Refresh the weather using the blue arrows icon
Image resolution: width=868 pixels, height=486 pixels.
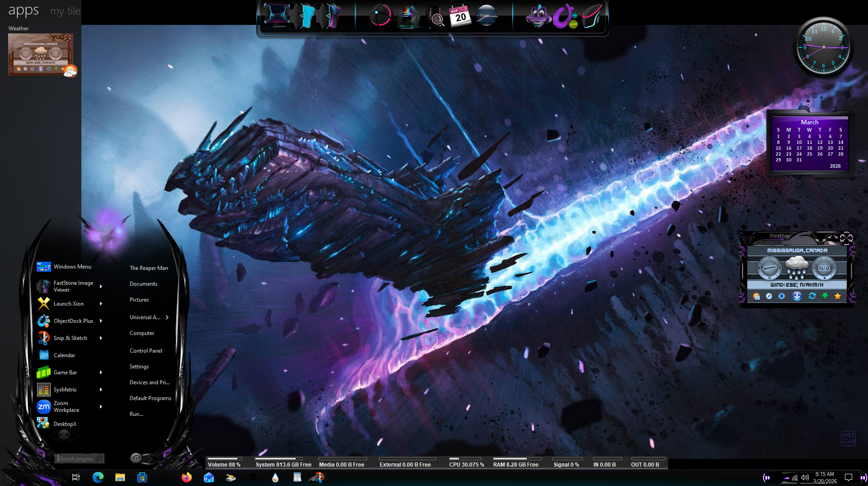click(x=812, y=296)
